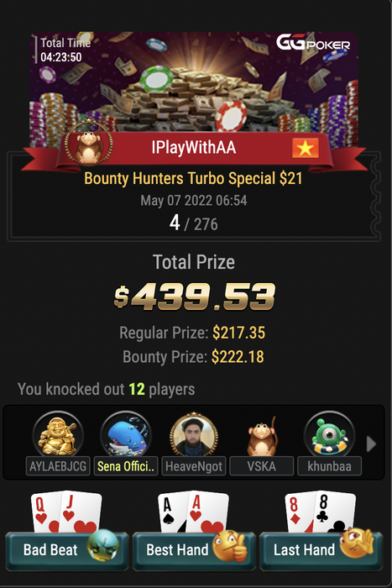Open the Best Hand replay
Viewport: 392px width, 588px height.
click(x=194, y=550)
